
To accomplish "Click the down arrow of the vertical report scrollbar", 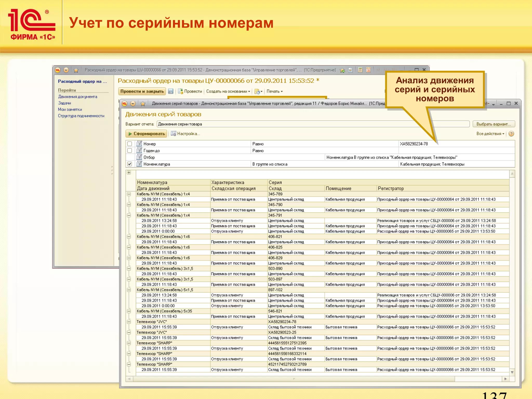I will 512,373.
